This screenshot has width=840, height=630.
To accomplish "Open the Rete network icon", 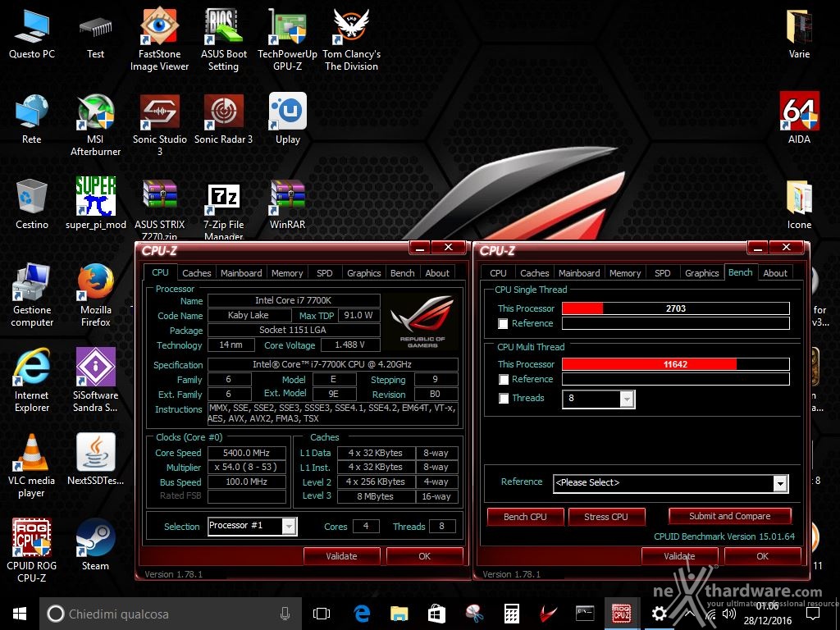I will pos(32,119).
